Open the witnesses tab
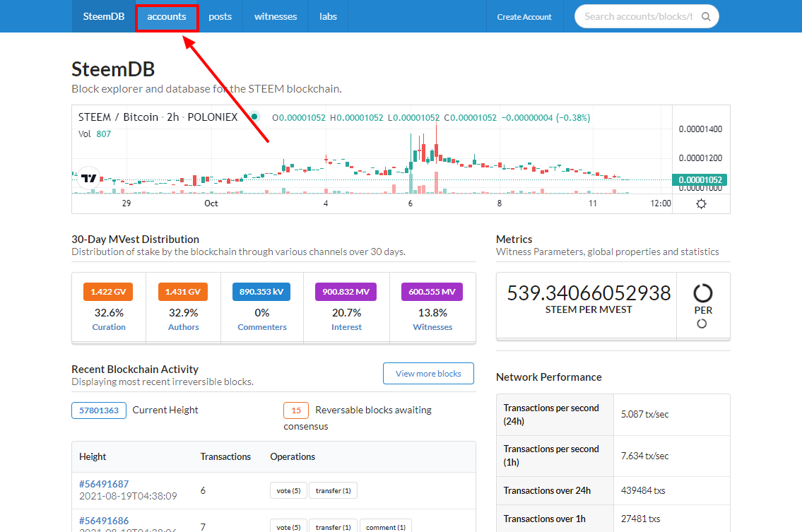Screen dimensions: 802x532 (x=276, y=16)
